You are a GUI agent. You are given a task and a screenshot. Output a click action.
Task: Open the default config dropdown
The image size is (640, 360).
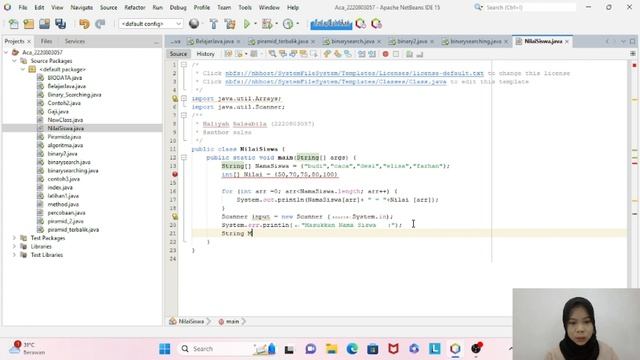pyautogui.click(x=151, y=24)
